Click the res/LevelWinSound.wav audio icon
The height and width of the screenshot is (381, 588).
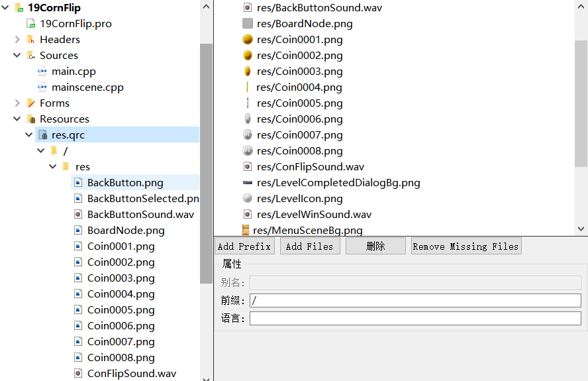tap(248, 214)
